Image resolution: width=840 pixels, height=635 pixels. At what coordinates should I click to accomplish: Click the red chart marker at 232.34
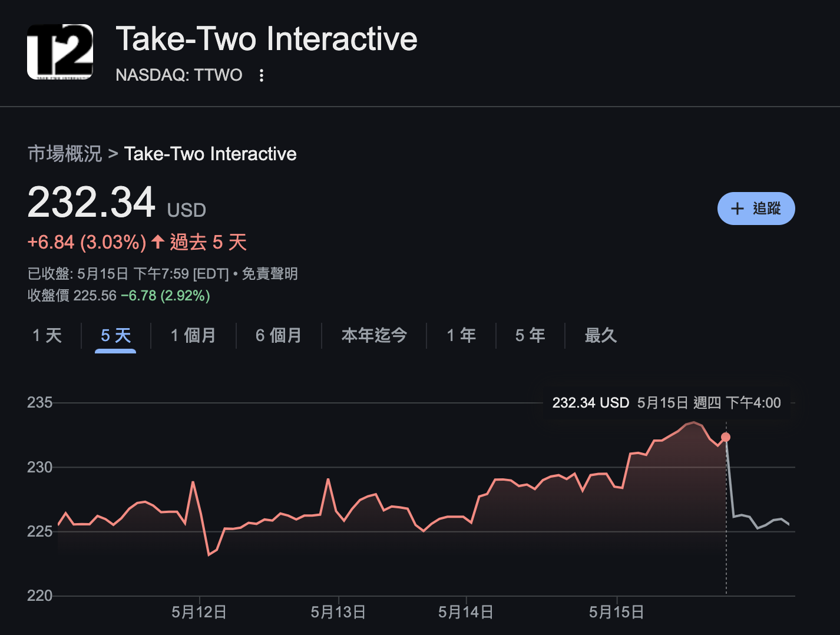(x=726, y=437)
